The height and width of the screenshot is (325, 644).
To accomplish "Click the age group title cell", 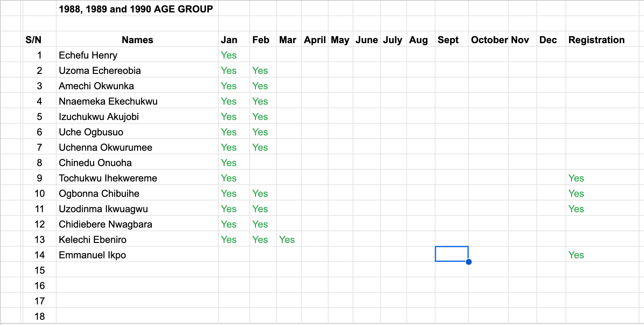I will pos(136,9).
